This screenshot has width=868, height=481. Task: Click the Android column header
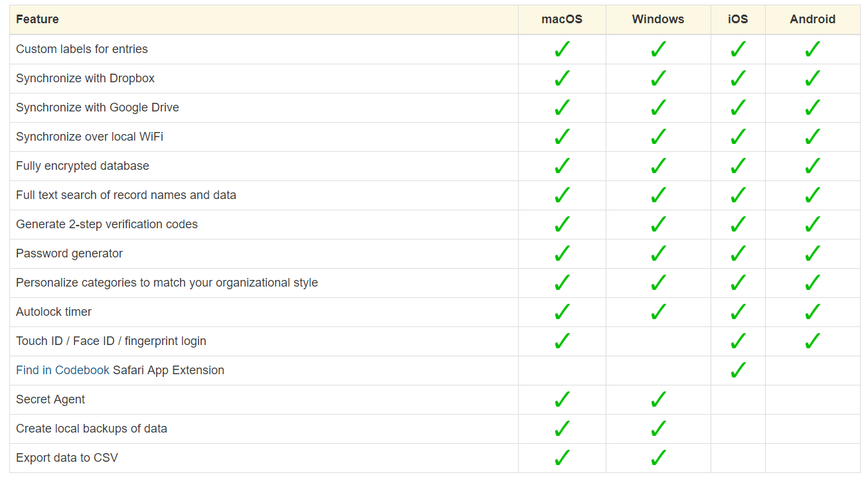812,19
